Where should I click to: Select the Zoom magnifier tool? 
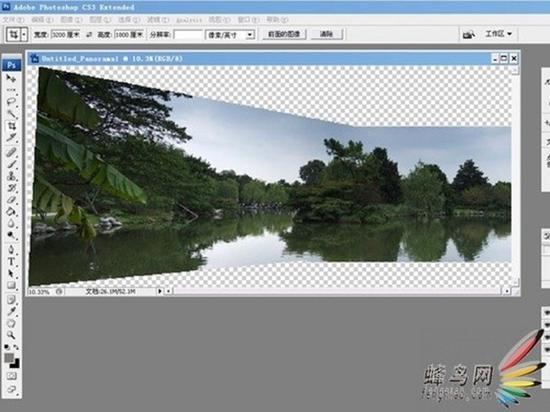coord(11,335)
